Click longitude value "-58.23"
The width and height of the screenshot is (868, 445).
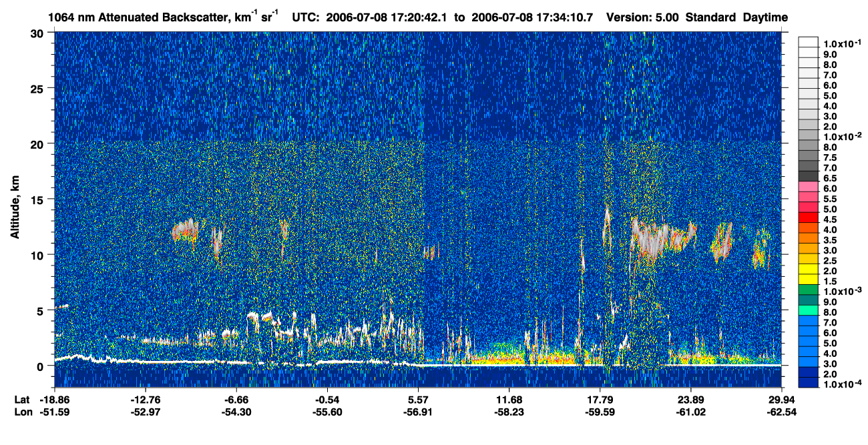pyautogui.click(x=509, y=412)
